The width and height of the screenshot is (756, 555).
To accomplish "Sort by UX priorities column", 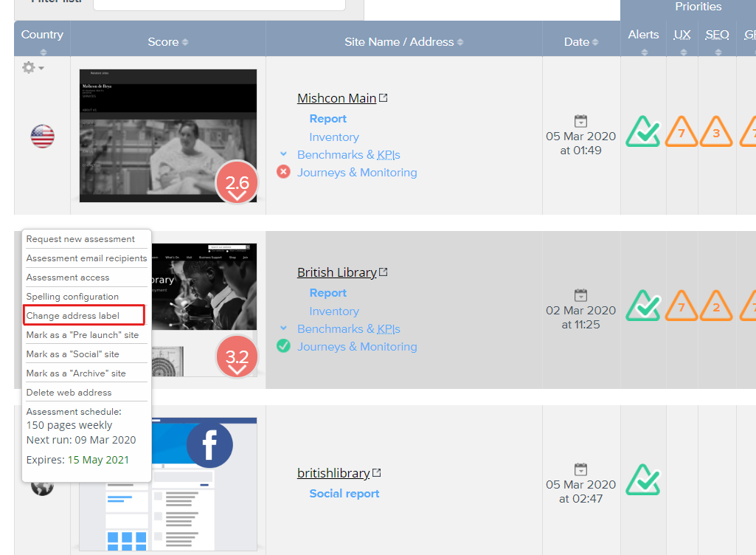I will (683, 52).
